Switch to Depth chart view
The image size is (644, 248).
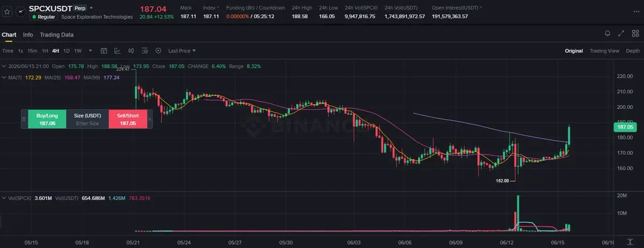[633, 51]
